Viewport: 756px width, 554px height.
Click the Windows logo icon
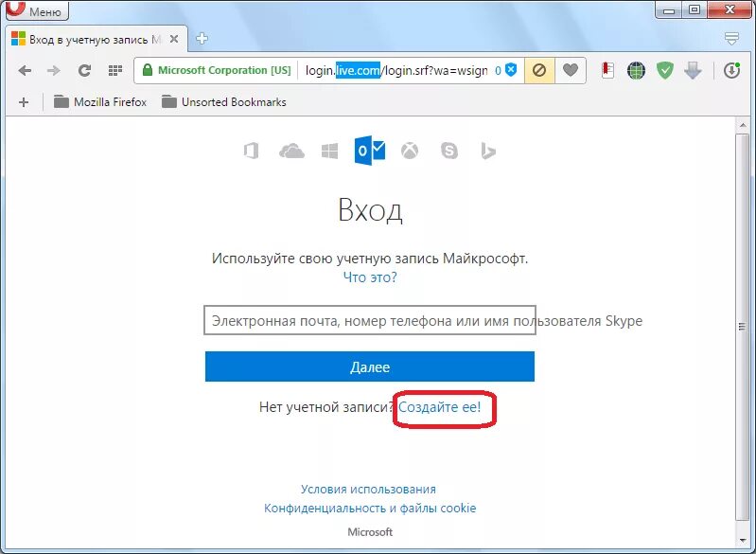coord(330,151)
